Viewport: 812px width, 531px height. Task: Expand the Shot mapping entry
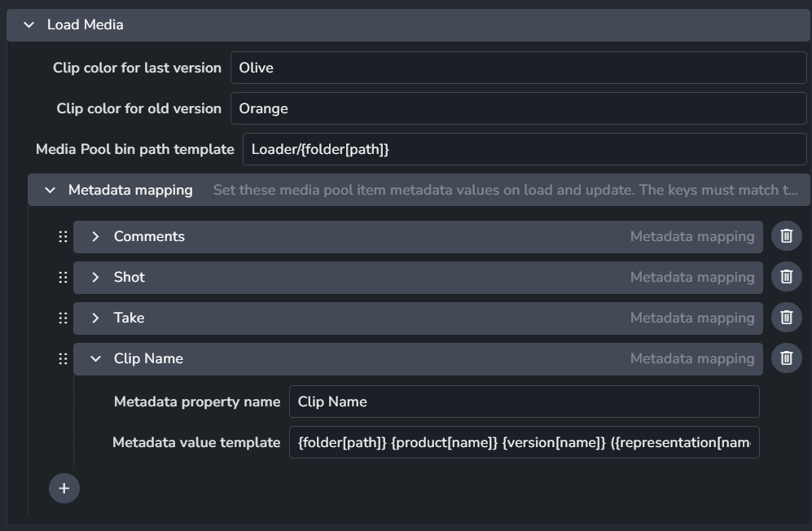click(x=95, y=278)
